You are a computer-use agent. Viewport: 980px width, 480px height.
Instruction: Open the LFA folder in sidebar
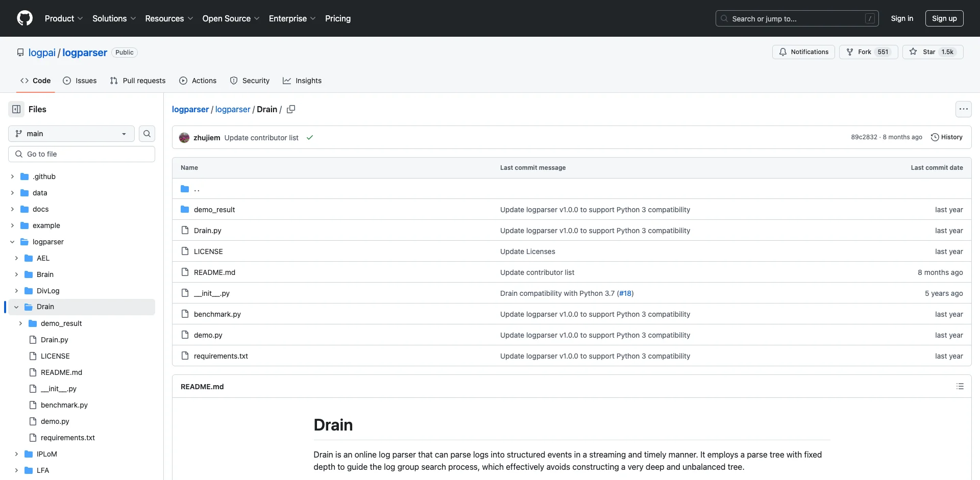pos(43,470)
